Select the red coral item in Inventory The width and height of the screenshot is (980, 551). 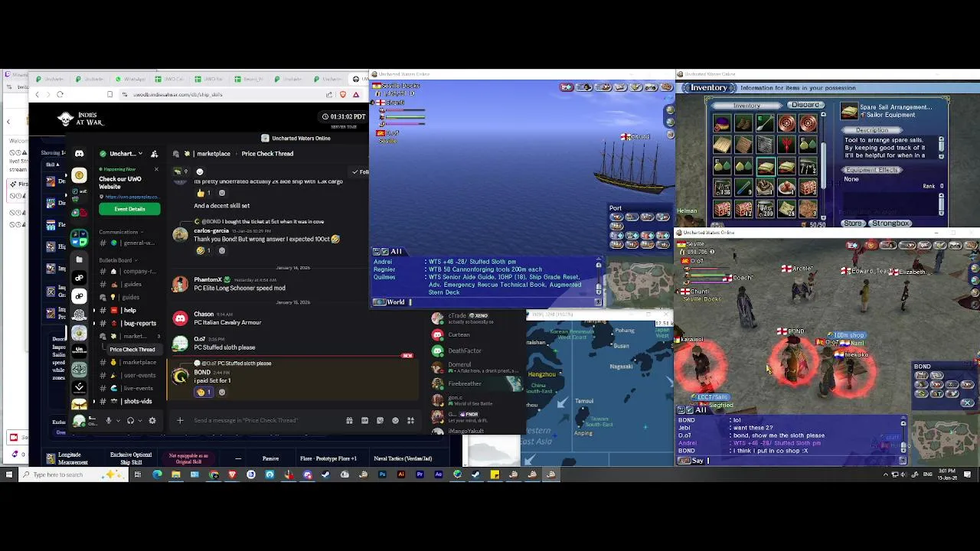(786, 144)
